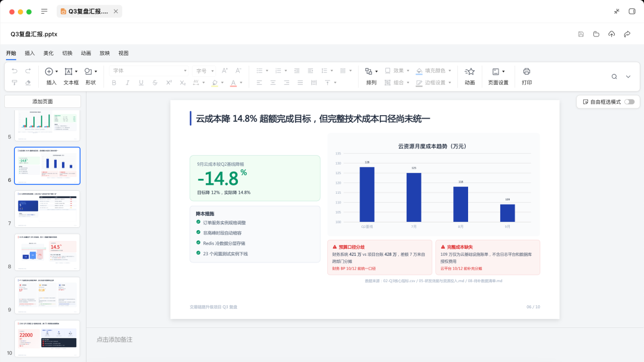
Task: Click the open folder icon
Action: click(x=596, y=34)
